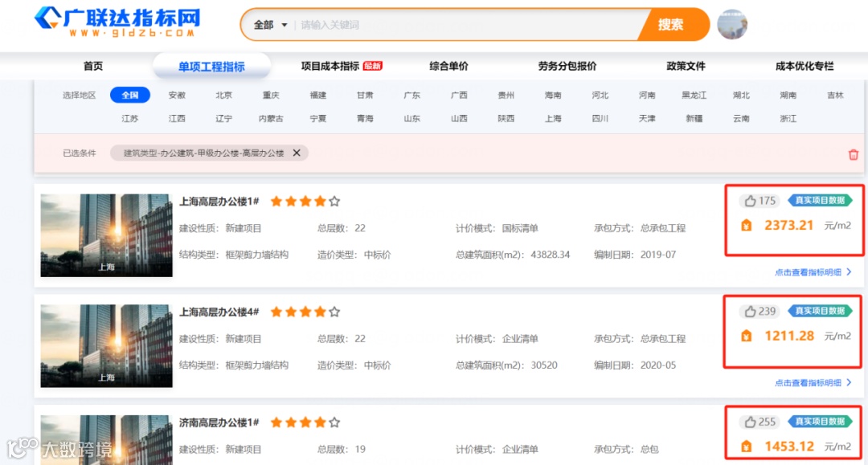The height and width of the screenshot is (465, 868).
Task: Like 济南高层办公楼1# with the 255 thumbs-up
Action: point(759,422)
